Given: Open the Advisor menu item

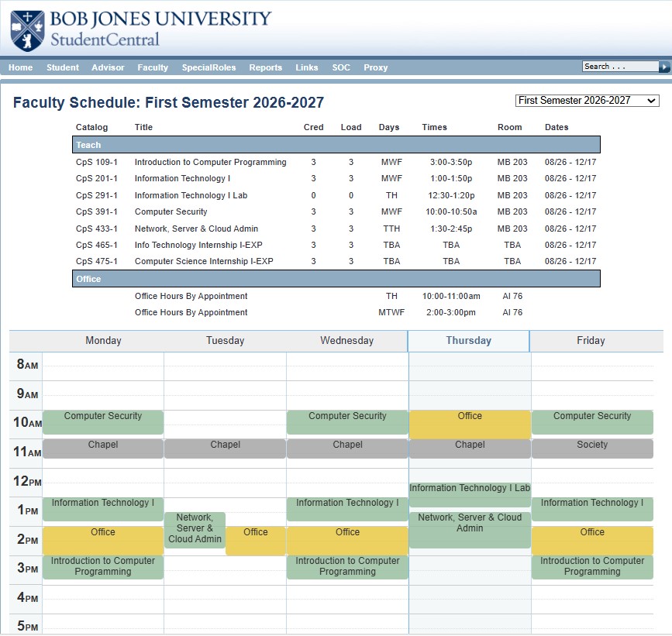Looking at the screenshot, I should pyautogui.click(x=108, y=67).
